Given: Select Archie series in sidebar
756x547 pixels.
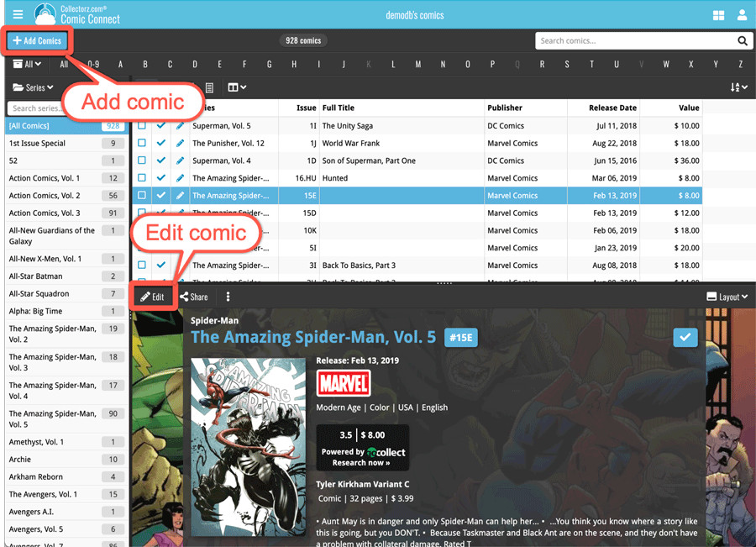Looking at the screenshot, I should coord(66,460).
